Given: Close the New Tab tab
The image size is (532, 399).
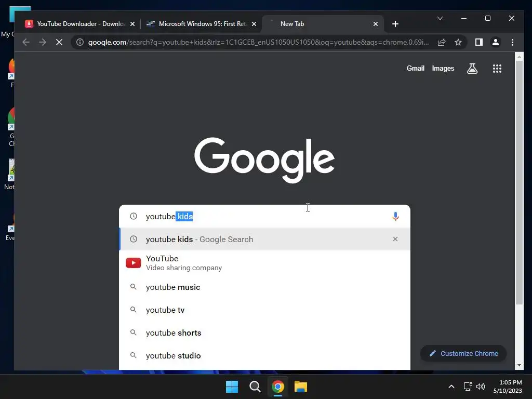Looking at the screenshot, I should pyautogui.click(x=376, y=24).
